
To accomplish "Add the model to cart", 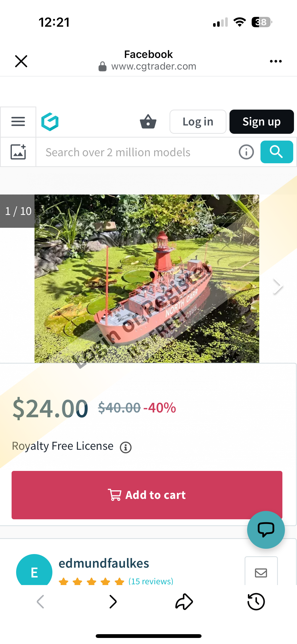I will click(x=147, y=495).
